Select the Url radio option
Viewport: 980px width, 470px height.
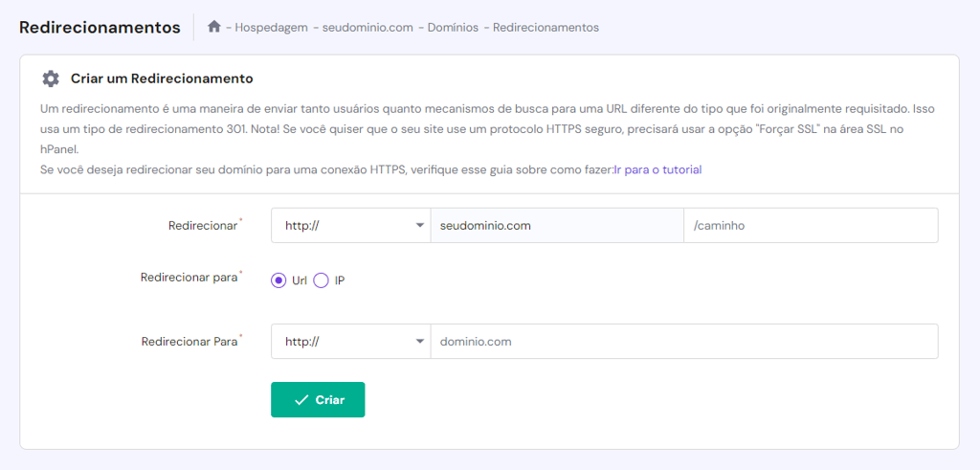tap(278, 280)
